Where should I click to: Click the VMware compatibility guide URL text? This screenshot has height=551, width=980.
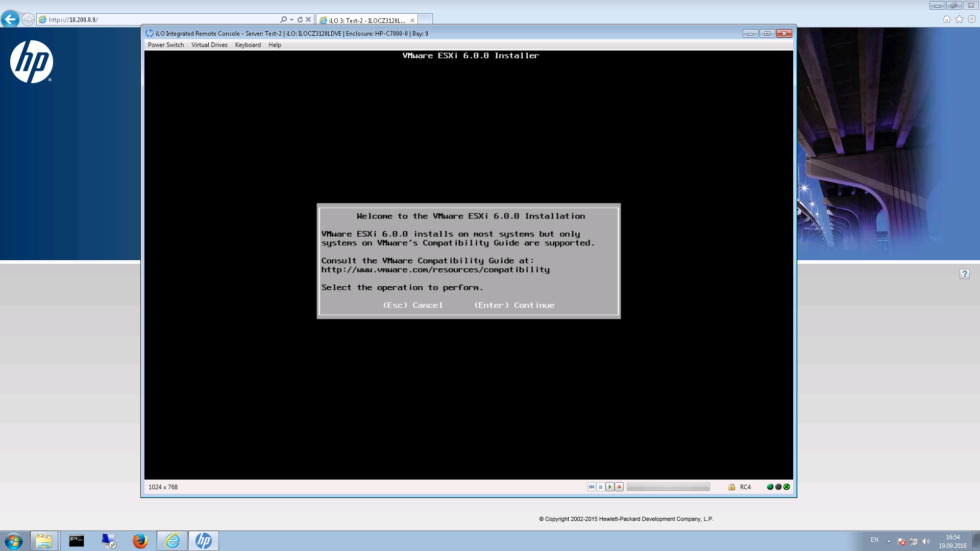(x=435, y=270)
